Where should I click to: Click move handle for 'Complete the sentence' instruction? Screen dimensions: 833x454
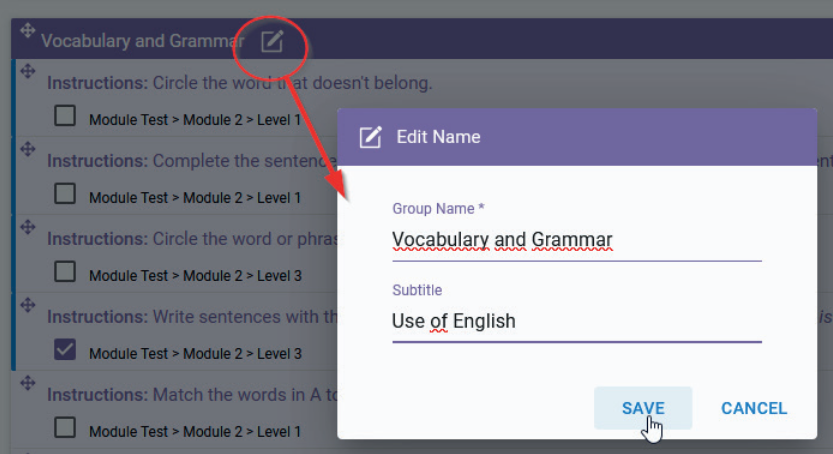click(x=28, y=149)
